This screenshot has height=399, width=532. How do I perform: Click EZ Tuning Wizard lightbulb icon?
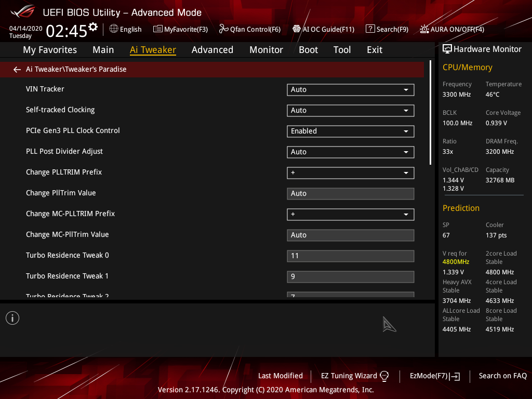click(x=384, y=376)
